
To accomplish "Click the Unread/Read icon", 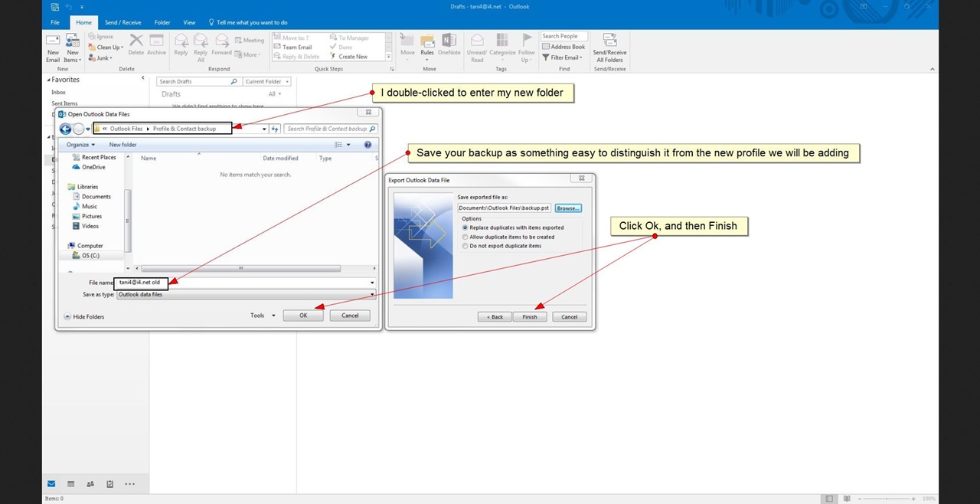I will (477, 47).
